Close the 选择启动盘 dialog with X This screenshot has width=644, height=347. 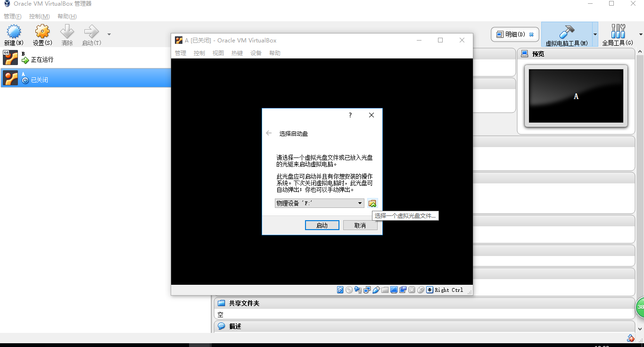click(372, 115)
